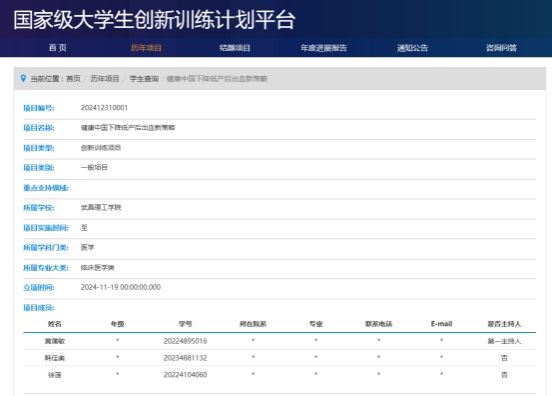Click the 学生查询 breadcrumb link

coord(144,78)
